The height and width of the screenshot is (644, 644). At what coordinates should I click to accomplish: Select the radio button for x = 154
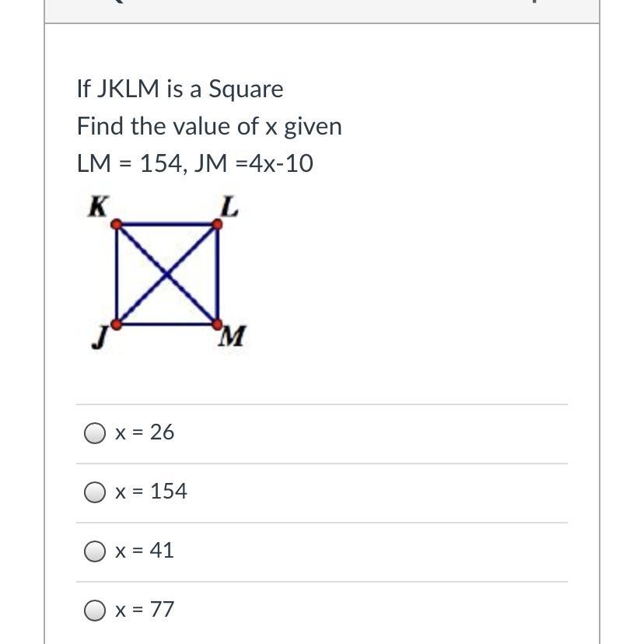95,492
